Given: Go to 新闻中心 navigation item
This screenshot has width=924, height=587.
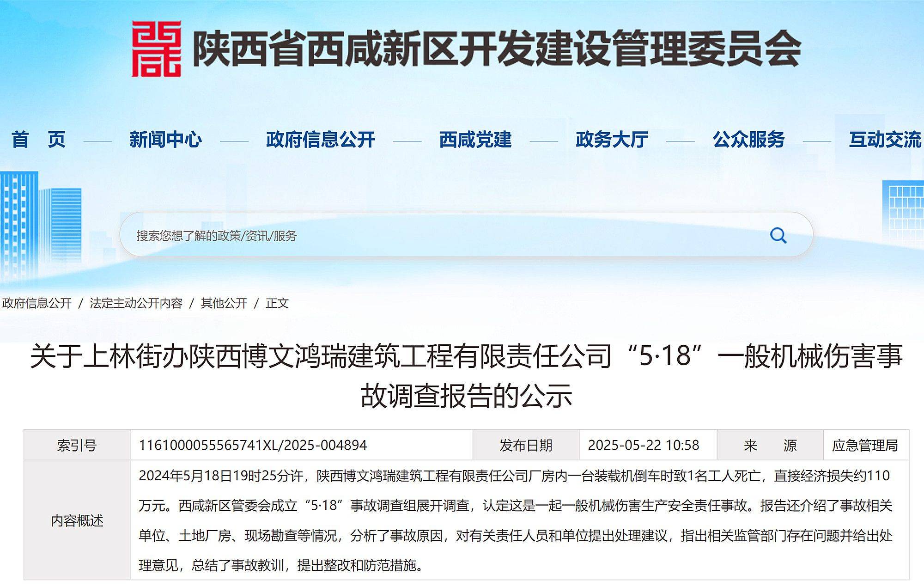Looking at the screenshot, I should click(165, 140).
